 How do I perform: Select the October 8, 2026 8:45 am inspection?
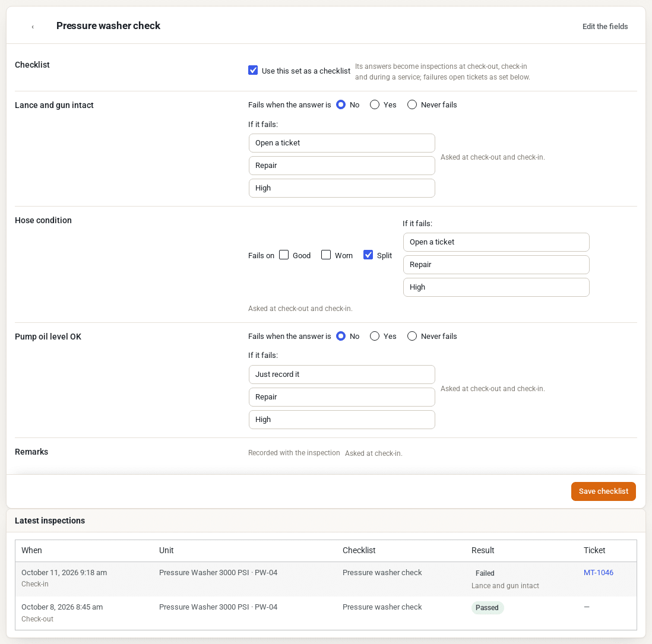click(x=325, y=613)
